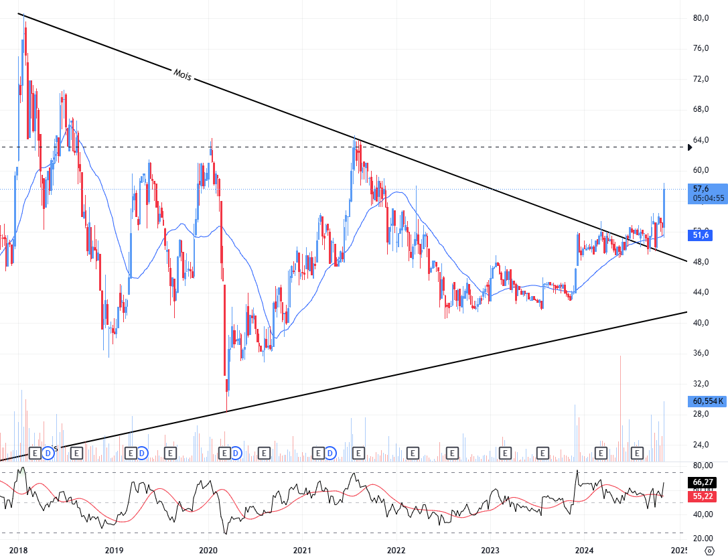Click the 2018 dividend D marker
This screenshot has height=560, width=728.
pyautogui.click(x=48, y=453)
